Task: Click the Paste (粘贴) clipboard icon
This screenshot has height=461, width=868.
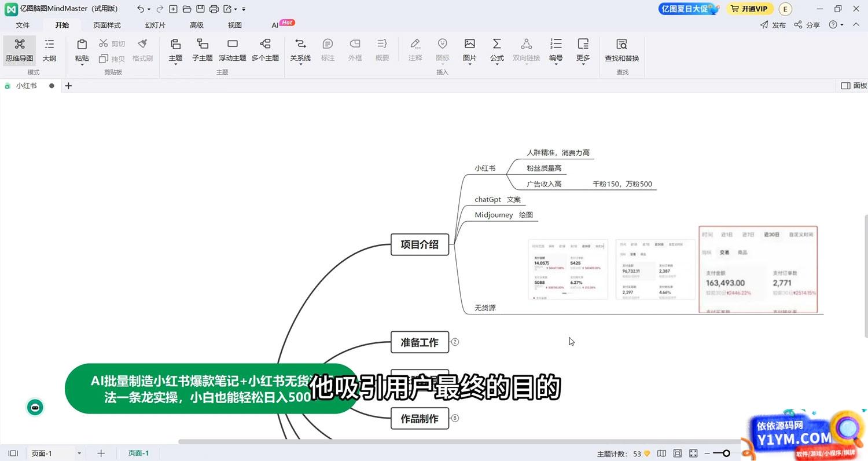Action: [82, 45]
